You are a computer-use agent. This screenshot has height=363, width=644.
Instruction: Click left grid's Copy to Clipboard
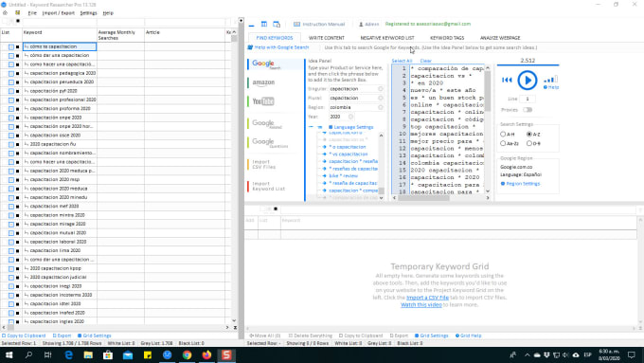pos(24,336)
